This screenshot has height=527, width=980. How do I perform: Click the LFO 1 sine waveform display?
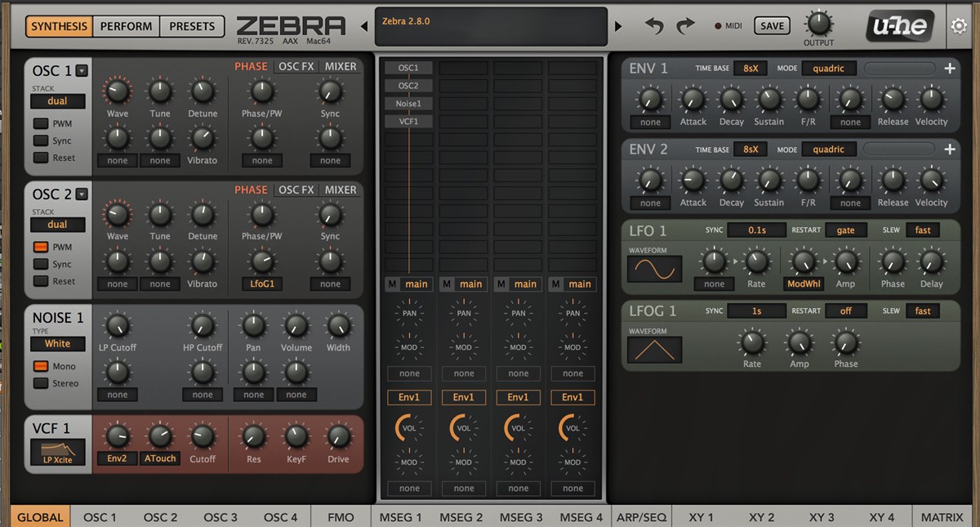654,269
